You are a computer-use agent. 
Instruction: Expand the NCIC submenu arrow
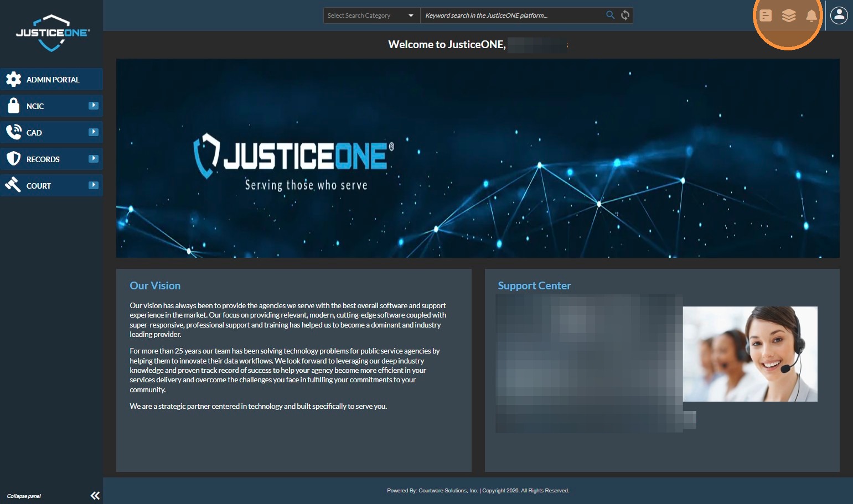pyautogui.click(x=93, y=105)
